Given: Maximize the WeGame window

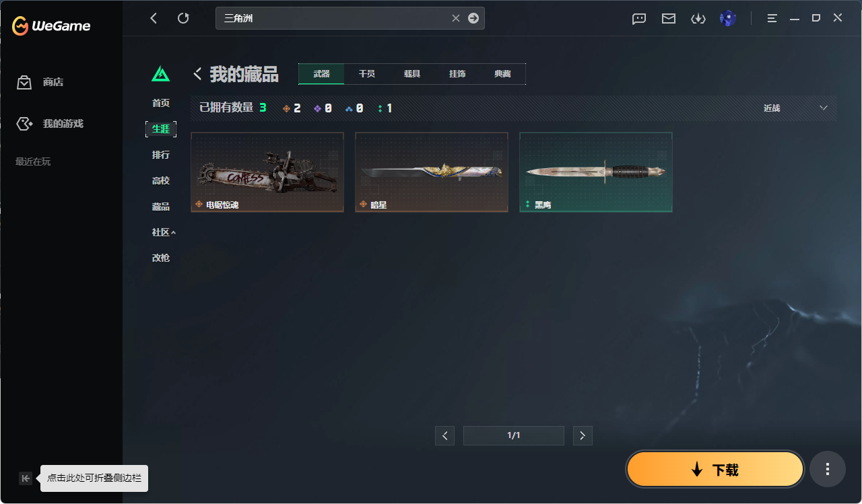Looking at the screenshot, I should point(816,18).
